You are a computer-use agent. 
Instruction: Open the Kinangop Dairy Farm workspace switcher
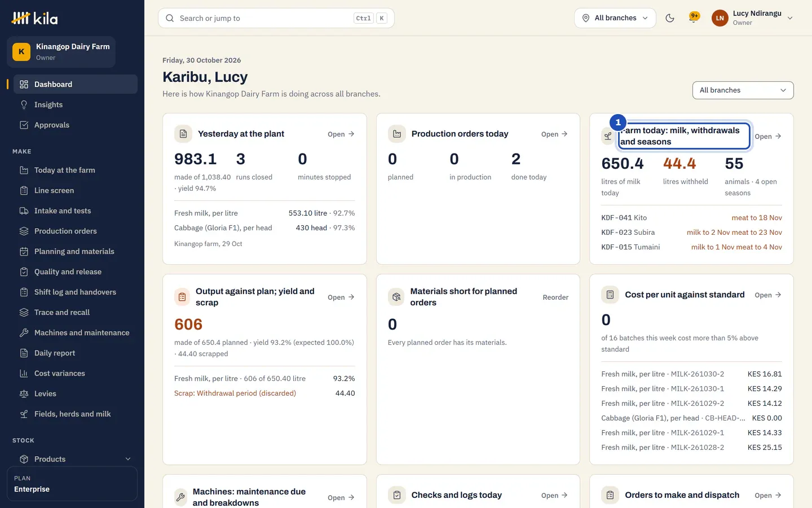[61, 52]
